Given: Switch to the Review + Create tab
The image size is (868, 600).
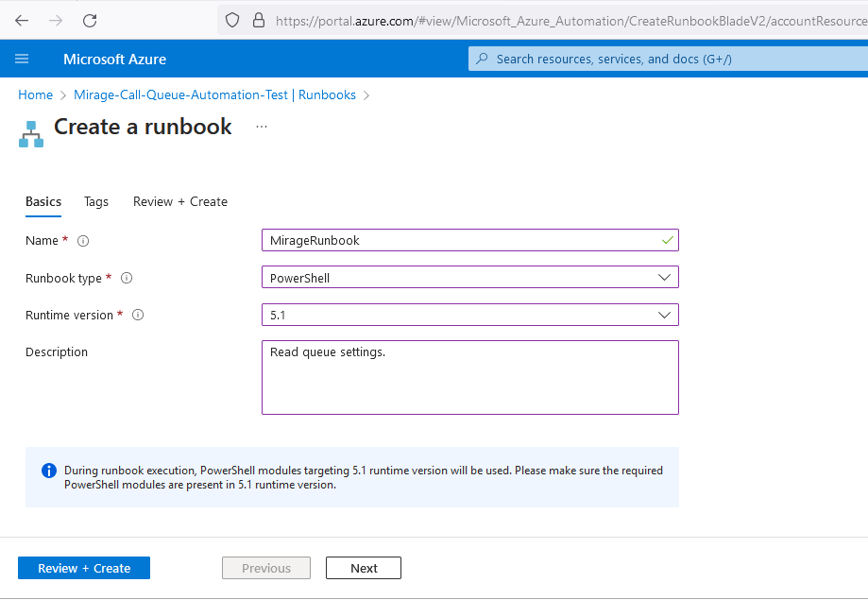Looking at the screenshot, I should click(x=179, y=201).
